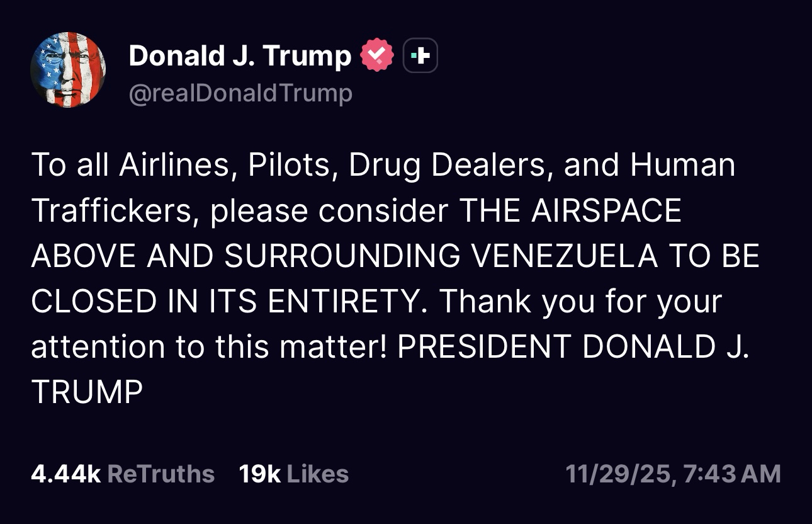Screen dimensions: 812x524
Task: Click the flag-painted profile avatar
Action: [68, 69]
